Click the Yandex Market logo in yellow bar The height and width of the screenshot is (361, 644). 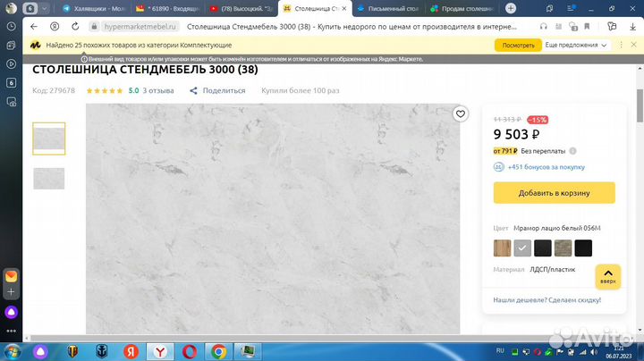click(35, 45)
